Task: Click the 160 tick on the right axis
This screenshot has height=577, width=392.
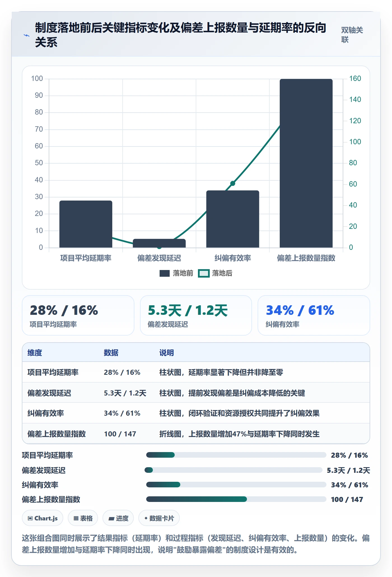Action: 355,78
